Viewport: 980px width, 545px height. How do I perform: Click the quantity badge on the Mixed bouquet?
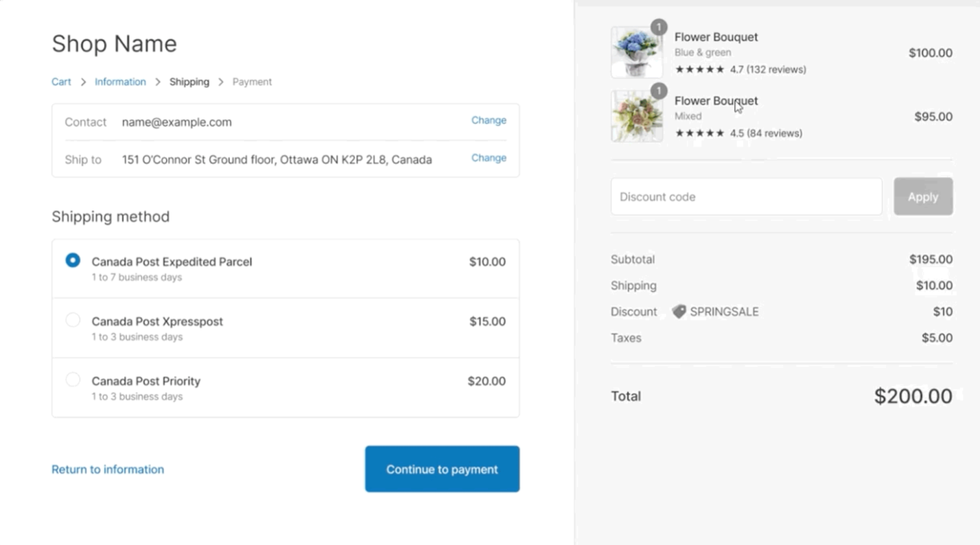coord(658,91)
